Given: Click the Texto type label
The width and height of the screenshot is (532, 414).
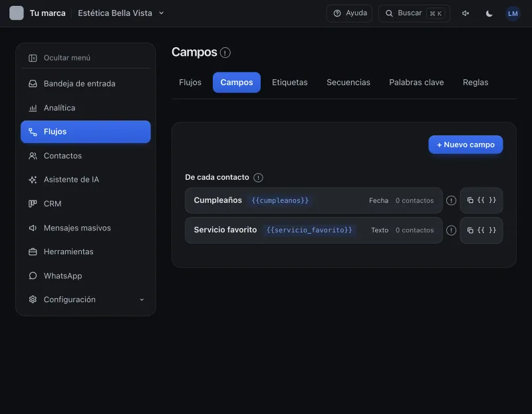Looking at the screenshot, I should click(380, 230).
